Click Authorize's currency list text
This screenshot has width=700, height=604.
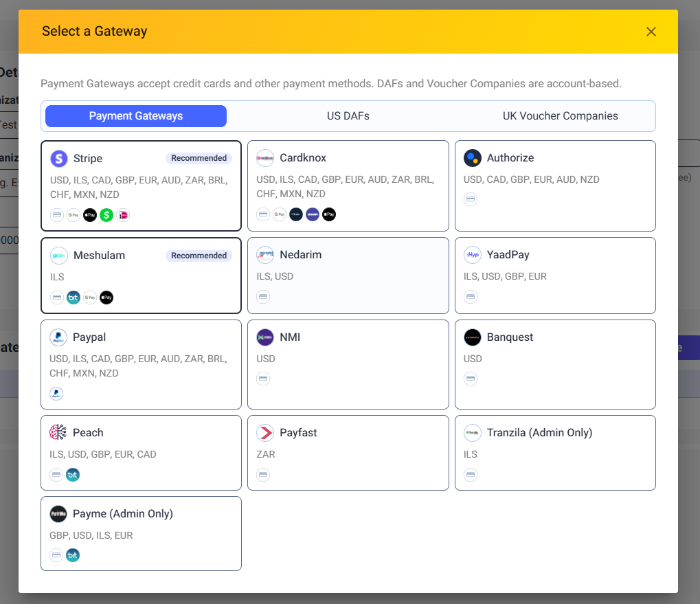[531, 179]
